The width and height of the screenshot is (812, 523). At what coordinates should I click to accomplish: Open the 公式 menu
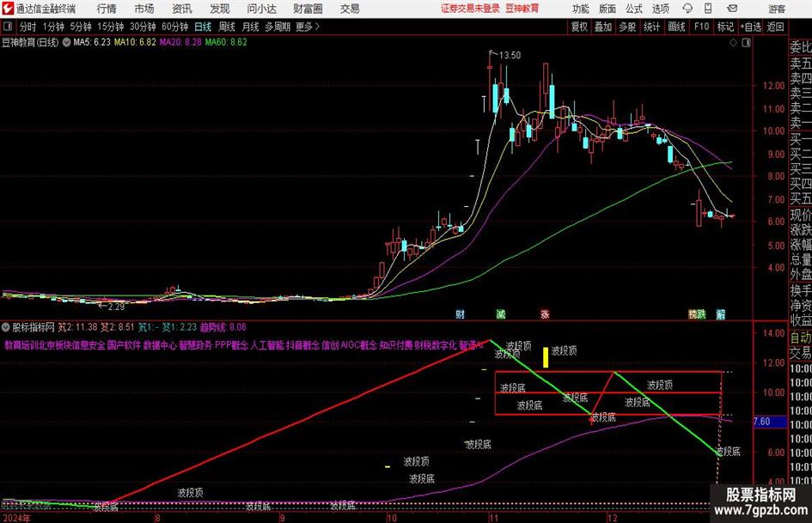click(x=634, y=9)
